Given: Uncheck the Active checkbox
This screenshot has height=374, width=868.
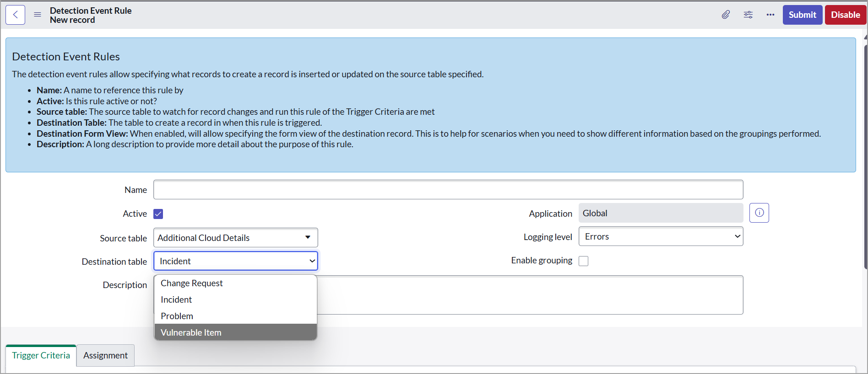Looking at the screenshot, I should click(158, 214).
